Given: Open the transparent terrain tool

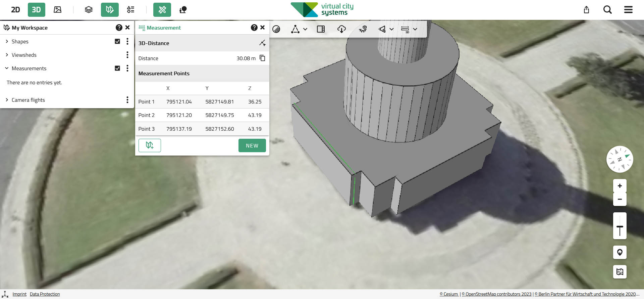Looking at the screenshot, I should (276, 29).
